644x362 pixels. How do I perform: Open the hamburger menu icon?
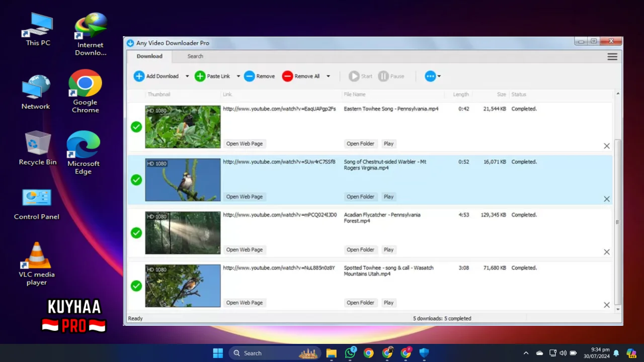[612, 57]
